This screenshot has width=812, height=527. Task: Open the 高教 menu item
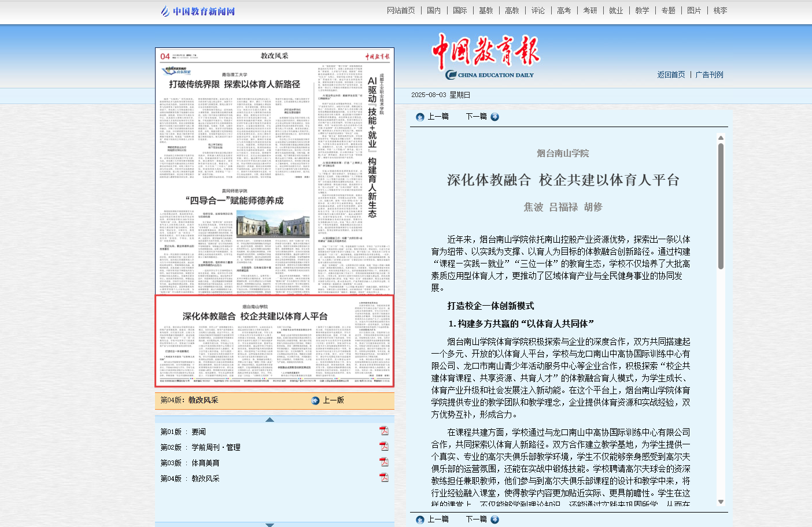(x=512, y=10)
